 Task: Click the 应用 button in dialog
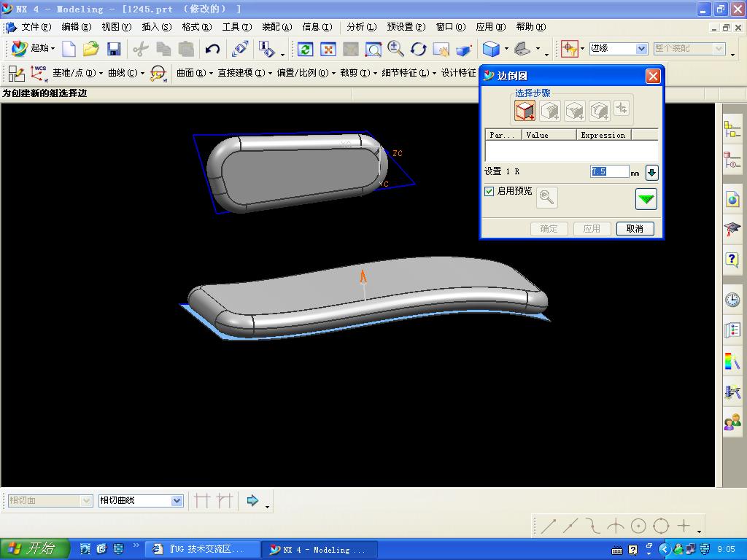coord(592,228)
